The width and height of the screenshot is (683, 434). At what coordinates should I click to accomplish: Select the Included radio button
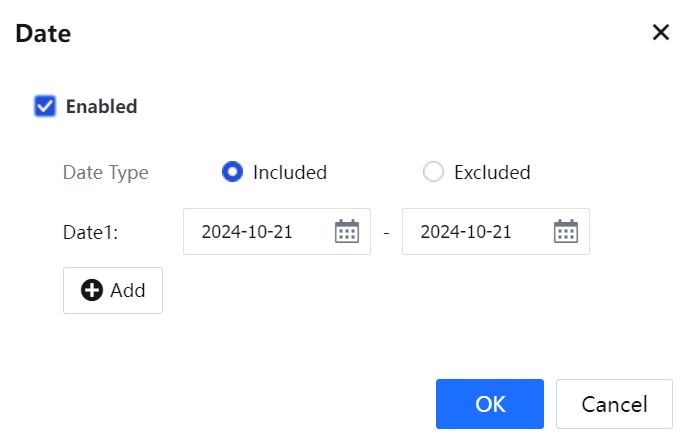(x=232, y=172)
